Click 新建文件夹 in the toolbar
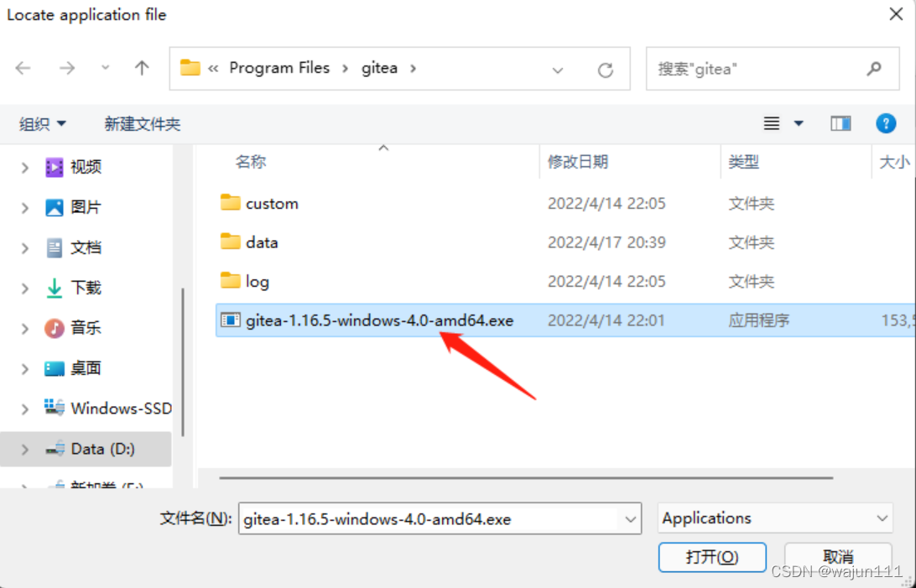This screenshot has width=916, height=588. coord(142,124)
